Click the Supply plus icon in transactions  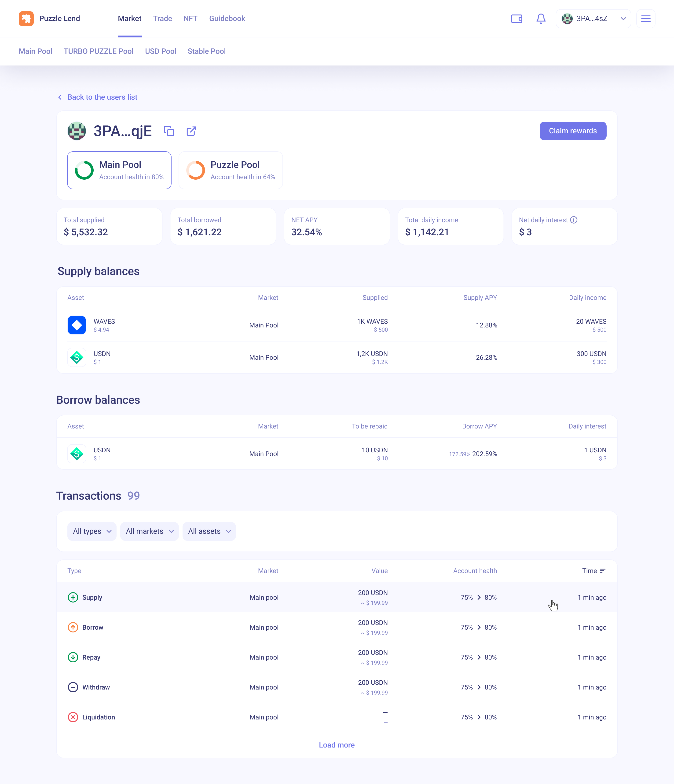click(x=73, y=597)
